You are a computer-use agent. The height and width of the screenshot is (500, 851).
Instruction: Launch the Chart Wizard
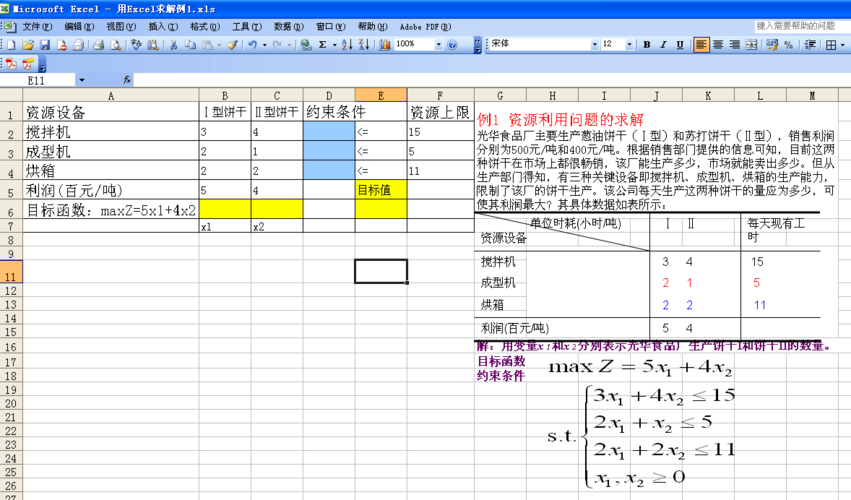[x=385, y=45]
